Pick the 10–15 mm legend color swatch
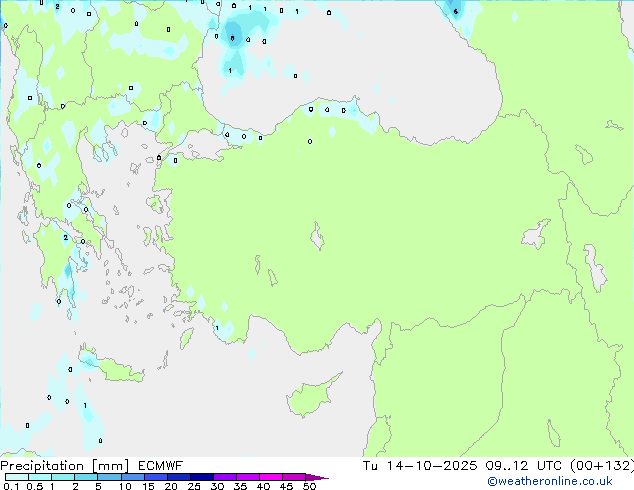This screenshot has height=490, width=634. (132, 477)
